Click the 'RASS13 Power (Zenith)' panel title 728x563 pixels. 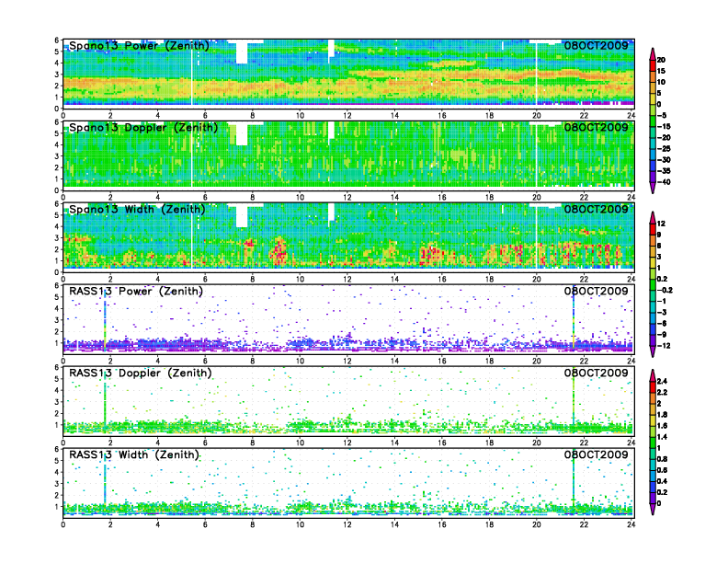[136, 292]
